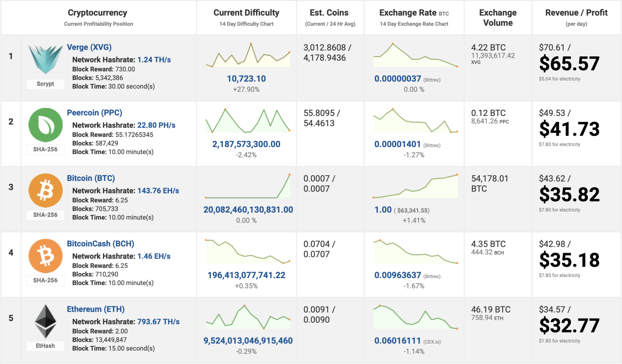
Task: Click Bitcoin exchange volume 54,178.01 BTC
Action: tap(490, 184)
